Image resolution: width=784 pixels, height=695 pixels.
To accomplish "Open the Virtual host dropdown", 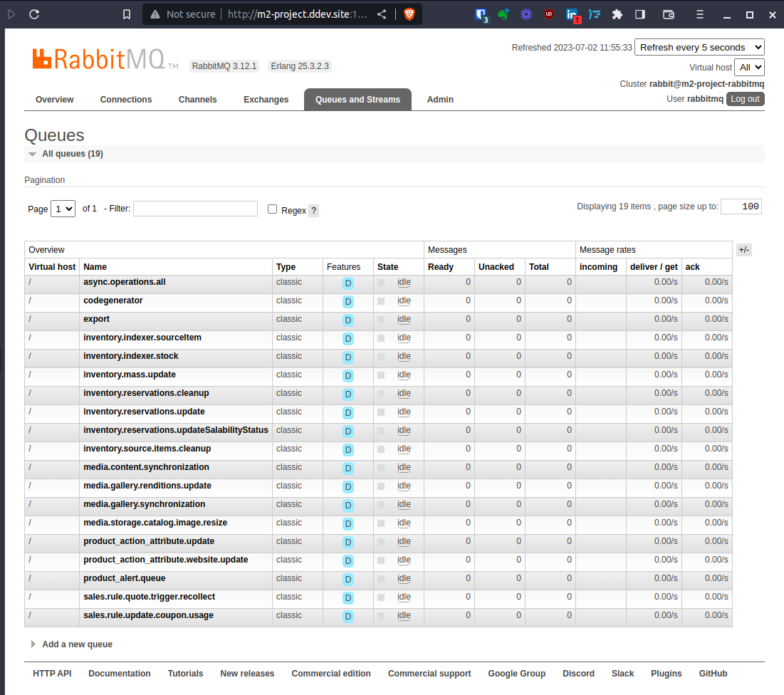I will pyautogui.click(x=751, y=67).
